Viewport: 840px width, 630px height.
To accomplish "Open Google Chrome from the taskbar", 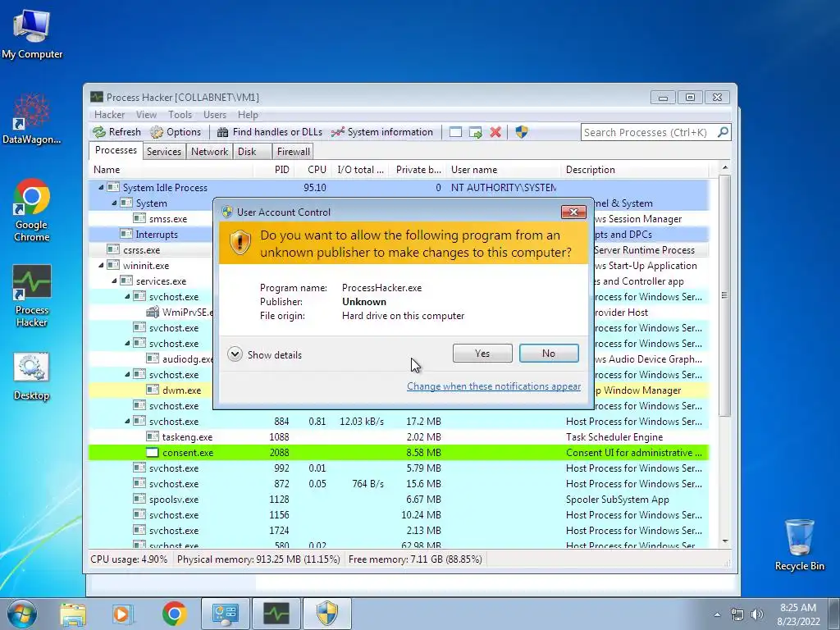I will (174, 614).
